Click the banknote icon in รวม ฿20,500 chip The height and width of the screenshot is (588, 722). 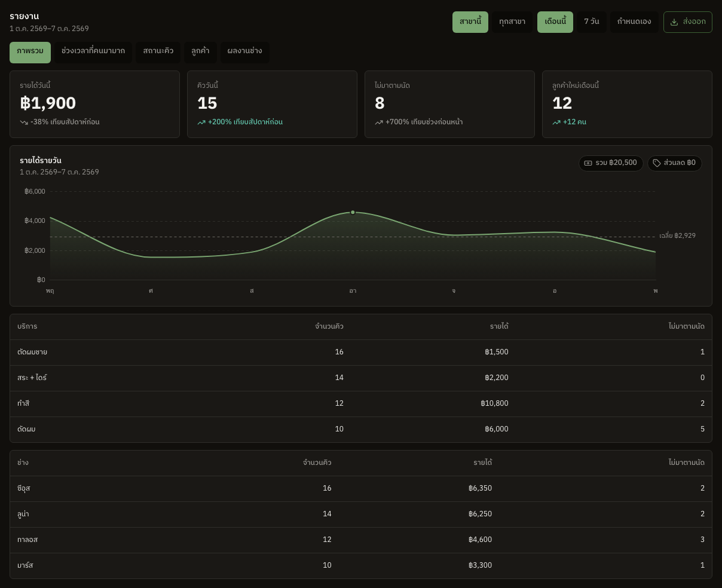(x=588, y=163)
